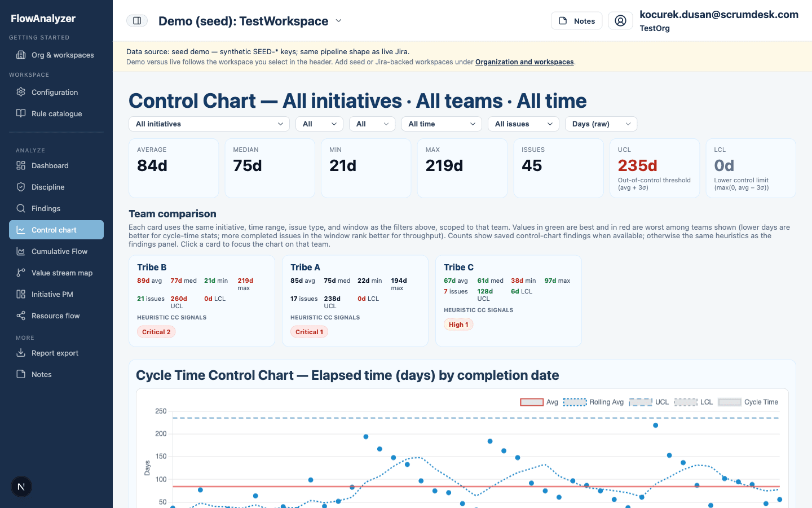Click the Report export download icon
The height and width of the screenshot is (508, 812).
[x=21, y=353]
